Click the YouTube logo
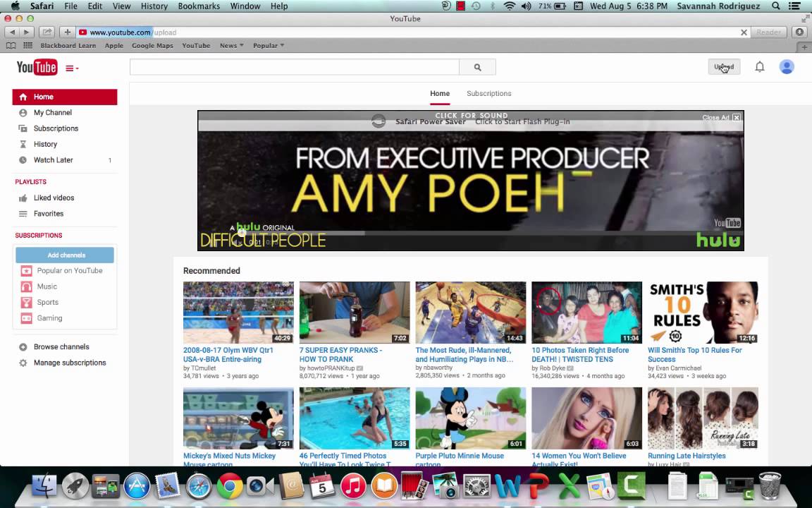 (x=37, y=68)
